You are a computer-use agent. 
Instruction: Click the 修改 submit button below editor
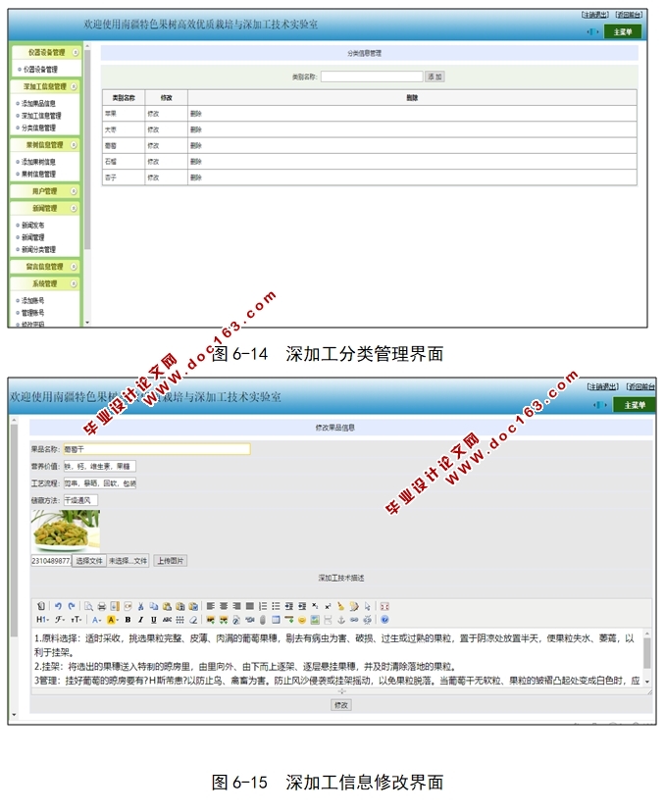341,705
